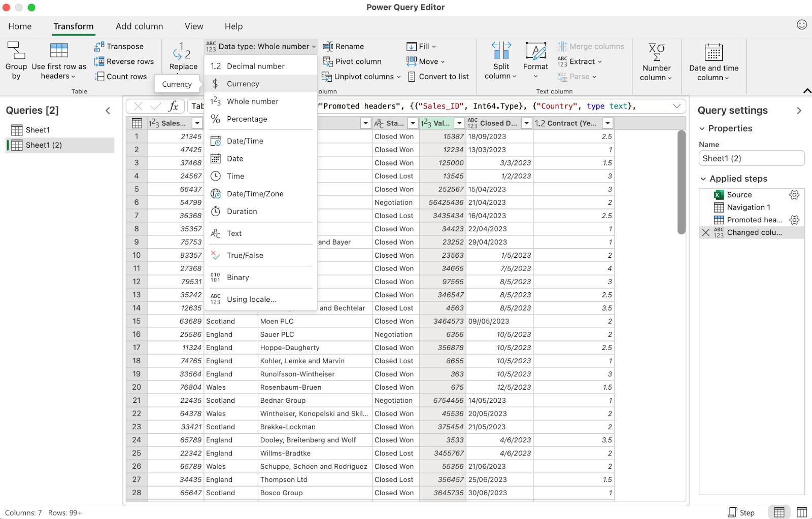
Task: Open the Add column ribbon tab
Action: click(140, 26)
